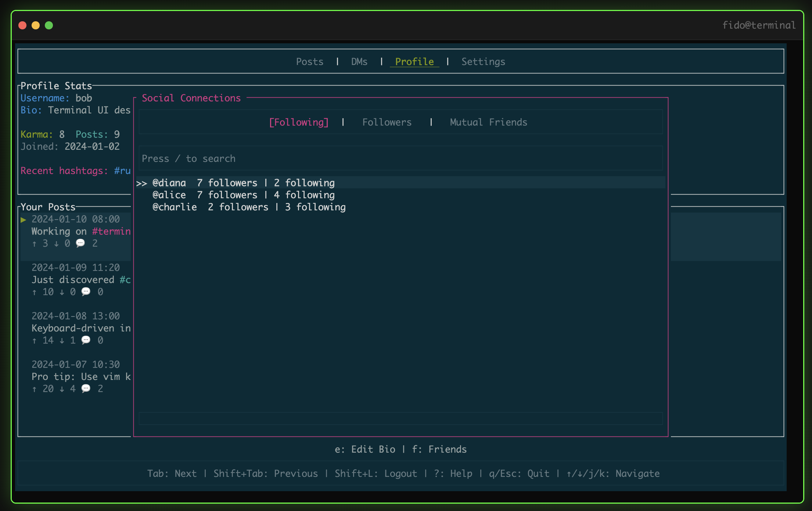812x511 pixels.
Task: Click the green window maximize dot
Action: point(49,25)
